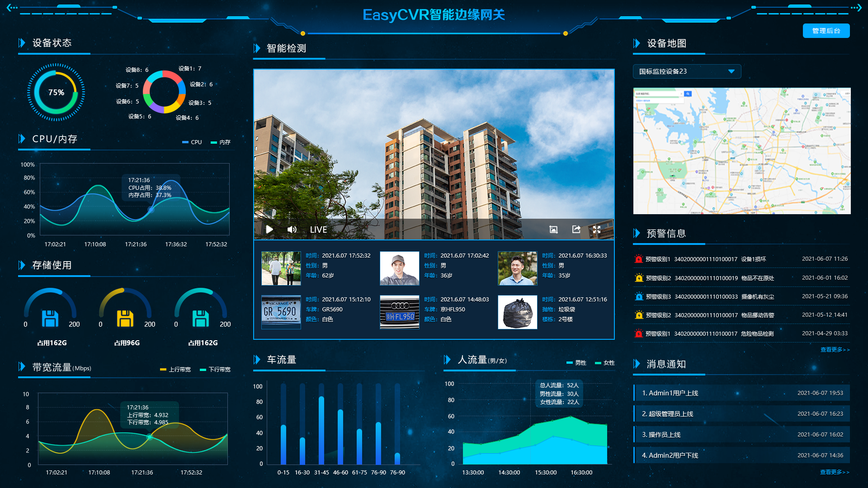868x488 pixels.
Task: Click the 16:30:00 people flow axis label
Action: pyautogui.click(x=581, y=473)
